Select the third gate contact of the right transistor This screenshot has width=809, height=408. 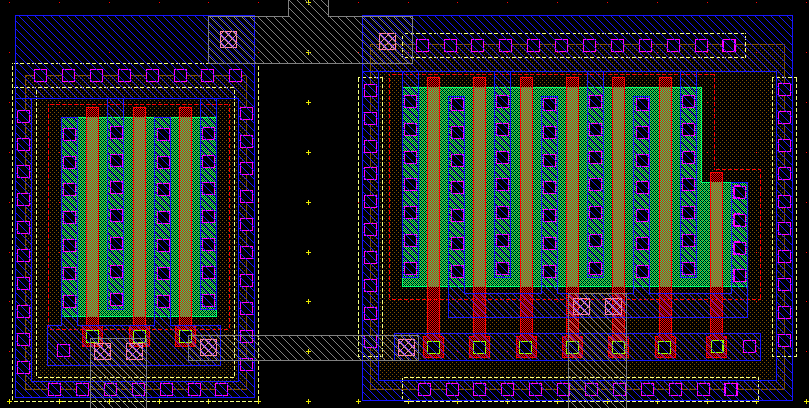click(526, 347)
